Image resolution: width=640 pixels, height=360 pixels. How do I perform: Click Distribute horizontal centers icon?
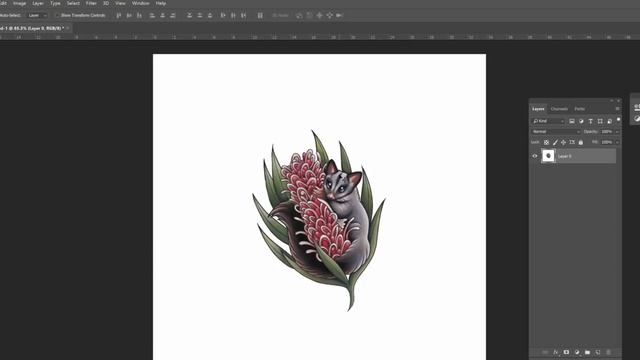point(233,16)
